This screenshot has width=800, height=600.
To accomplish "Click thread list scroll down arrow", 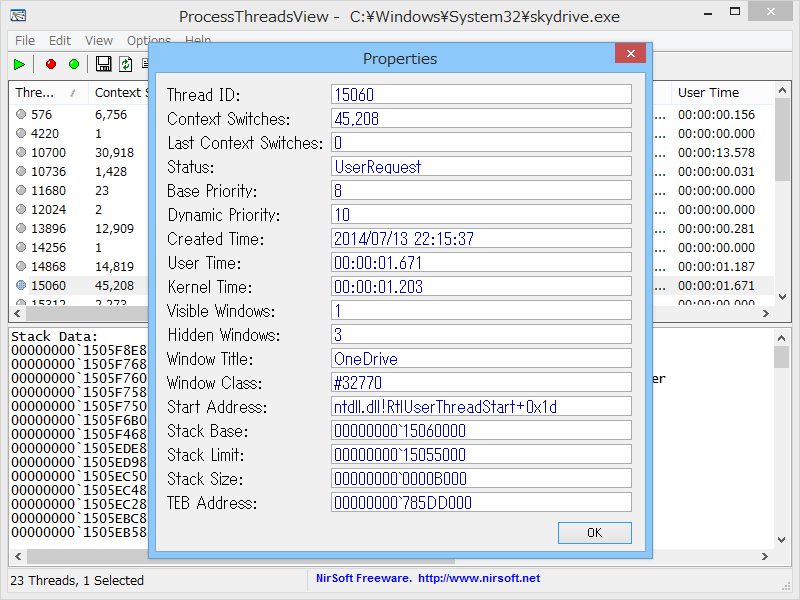I will (x=782, y=297).
